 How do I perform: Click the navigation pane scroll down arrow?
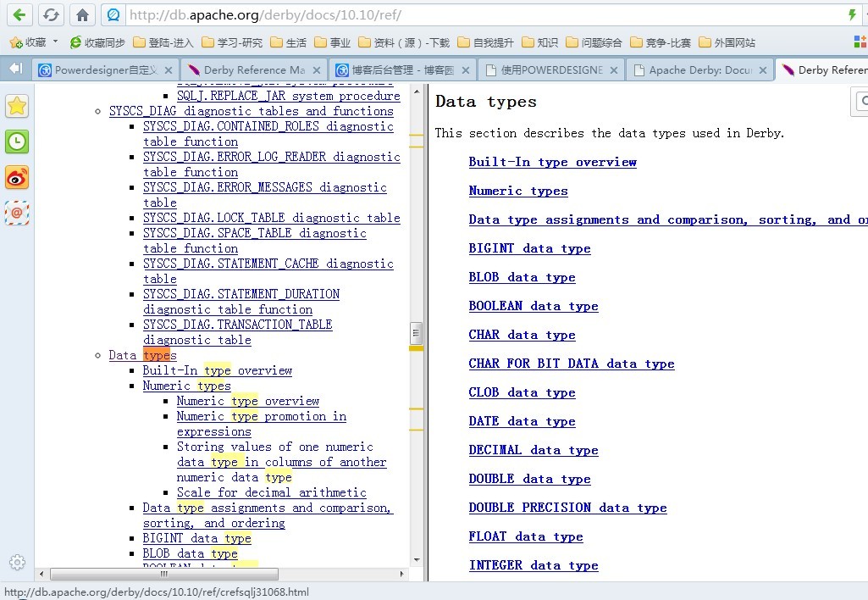(x=417, y=560)
